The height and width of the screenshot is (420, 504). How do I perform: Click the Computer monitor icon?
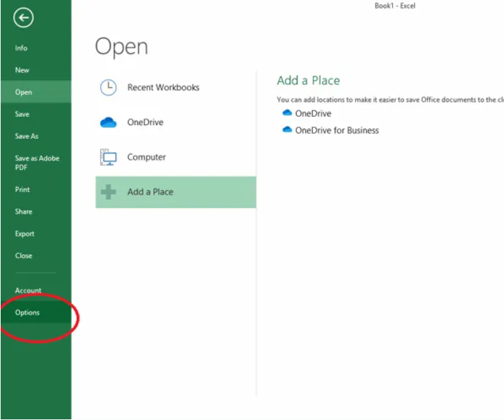pos(108,157)
